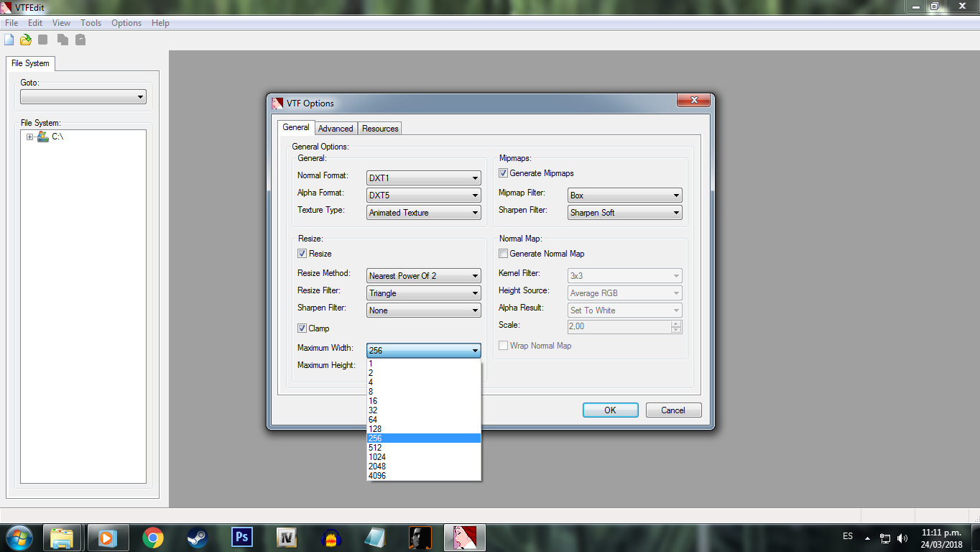Confirm VTF Options with OK

point(610,410)
